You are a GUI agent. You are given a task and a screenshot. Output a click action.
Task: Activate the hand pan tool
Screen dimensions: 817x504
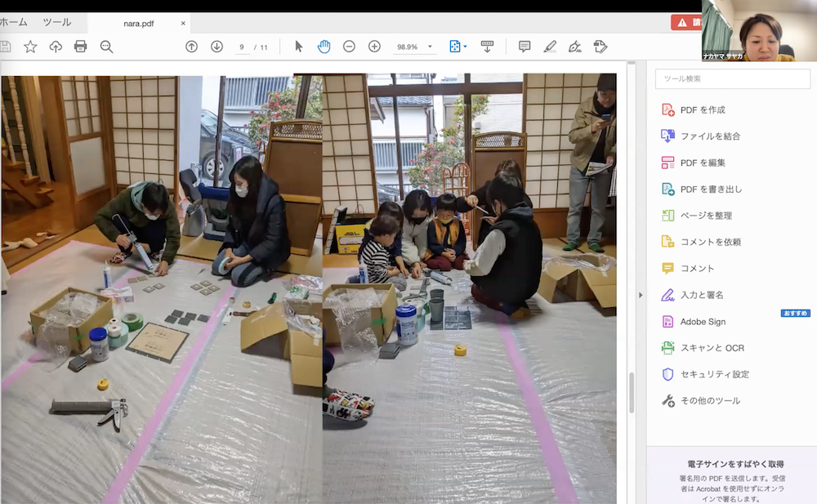coord(324,47)
